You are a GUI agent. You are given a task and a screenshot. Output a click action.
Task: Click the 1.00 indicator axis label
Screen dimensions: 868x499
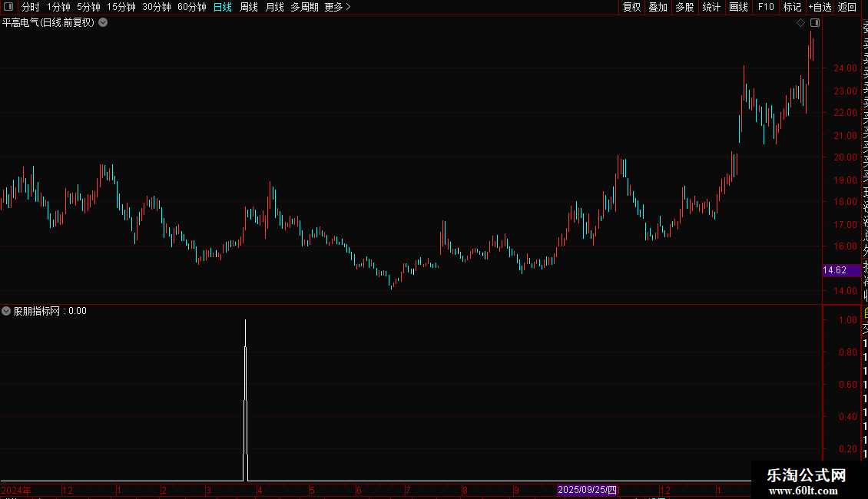pyautogui.click(x=847, y=320)
